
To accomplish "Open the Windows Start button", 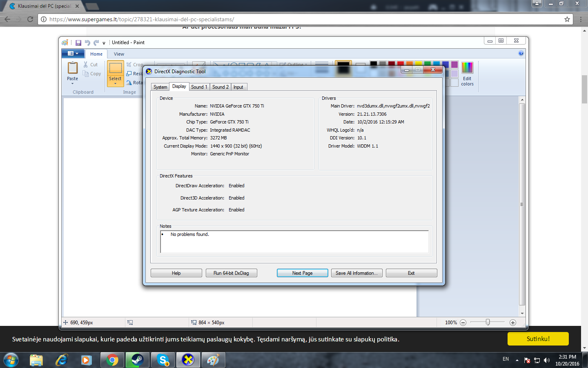I will tap(11, 360).
